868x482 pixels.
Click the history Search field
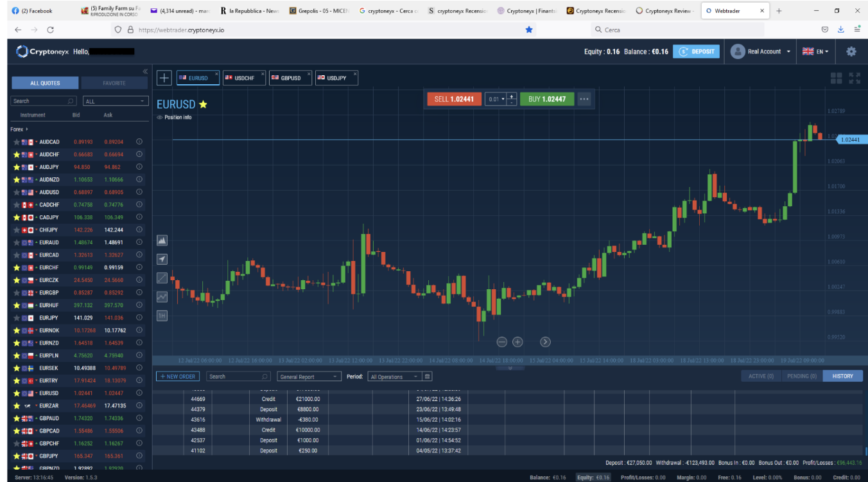[239, 377]
